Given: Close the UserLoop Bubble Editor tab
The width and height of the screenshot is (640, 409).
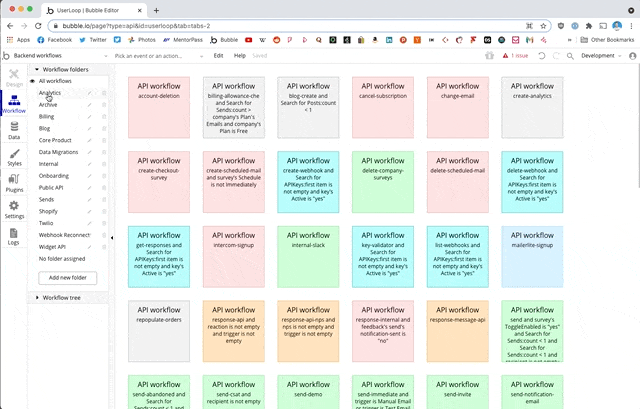Looking at the screenshot, I should pyautogui.click(x=140, y=10).
